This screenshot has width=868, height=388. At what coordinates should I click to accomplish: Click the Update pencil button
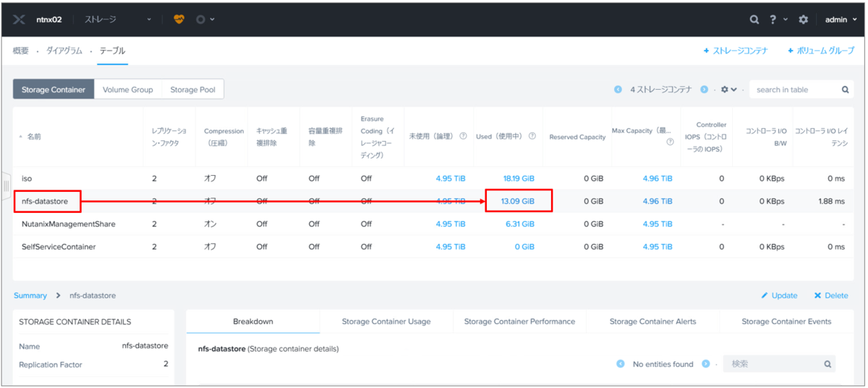779,295
